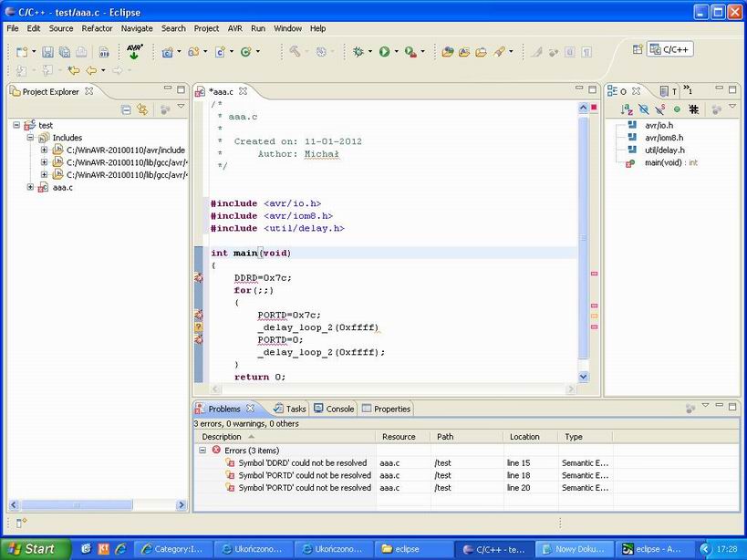Sort Outline alphabetically with the az icon

tap(627, 109)
